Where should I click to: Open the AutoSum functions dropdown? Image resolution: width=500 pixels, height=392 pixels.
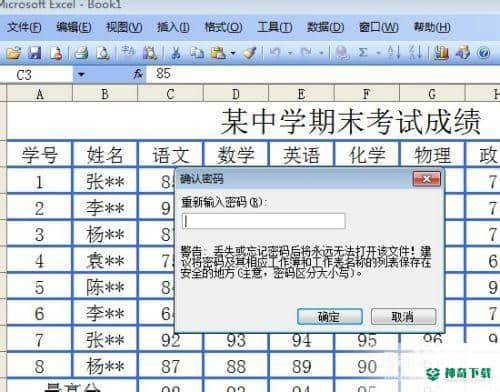pos(378,53)
